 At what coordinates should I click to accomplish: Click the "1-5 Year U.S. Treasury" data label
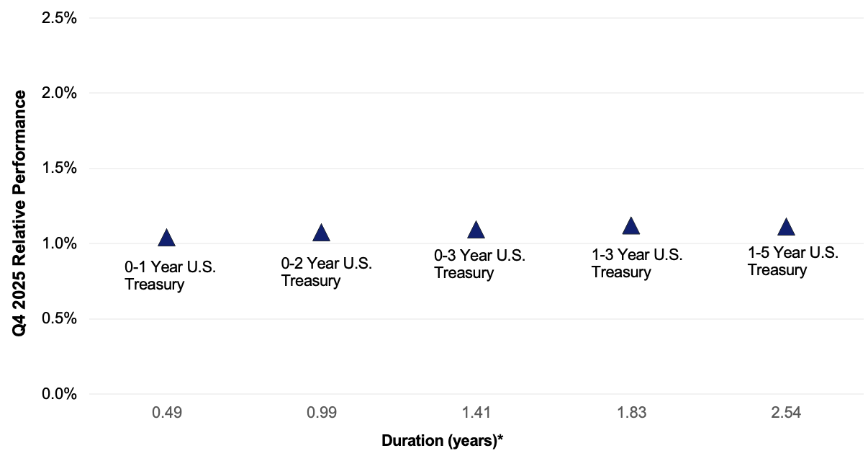(x=793, y=261)
